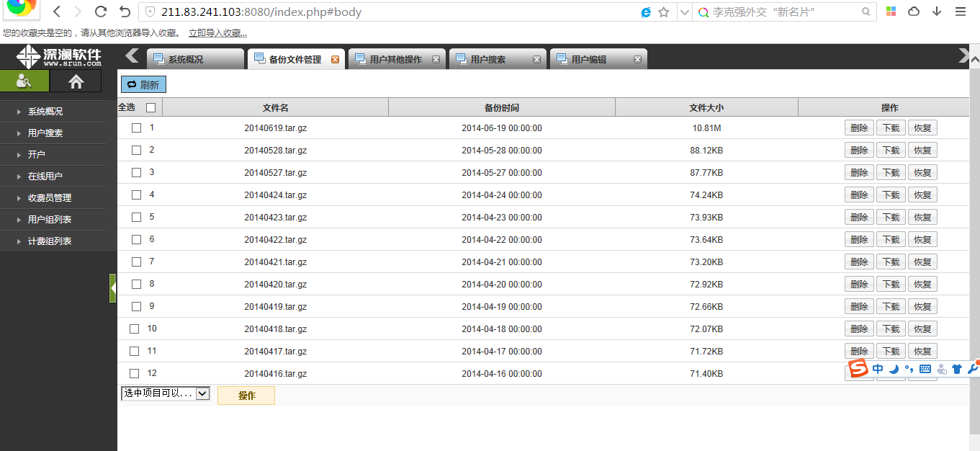Screen dimensions: 980x451
Task: Check the box for row 2 20140528.tar.gz
Action: [x=136, y=151]
